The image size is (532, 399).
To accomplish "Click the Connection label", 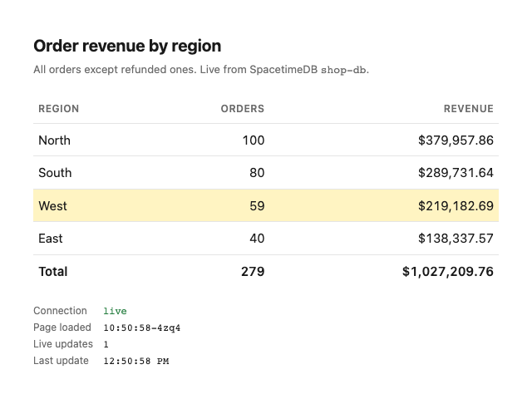I will (x=60, y=311).
